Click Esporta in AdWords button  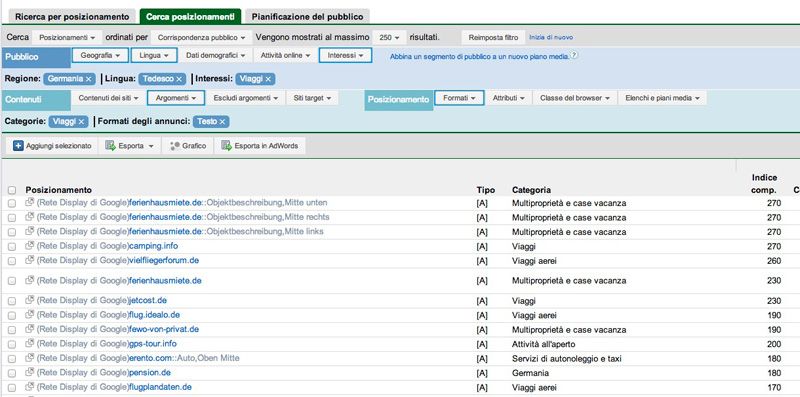coord(260,146)
